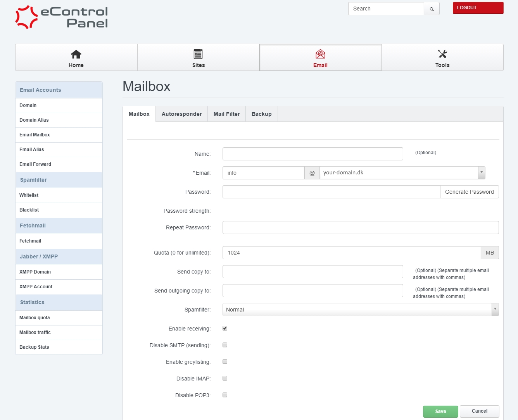Tick the Enable greylisting checkbox
The width and height of the screenshot is (518, 420).
coord(225,361)
